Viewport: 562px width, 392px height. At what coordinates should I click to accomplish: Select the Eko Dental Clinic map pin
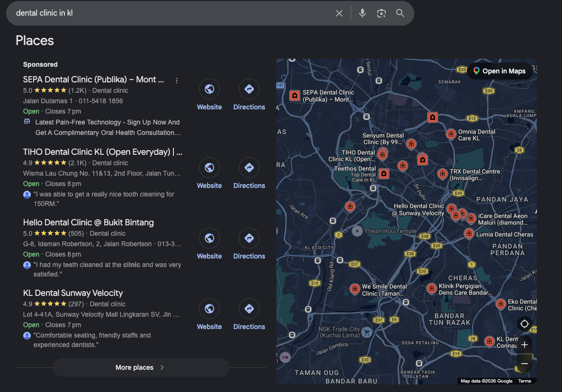[500, 304]
